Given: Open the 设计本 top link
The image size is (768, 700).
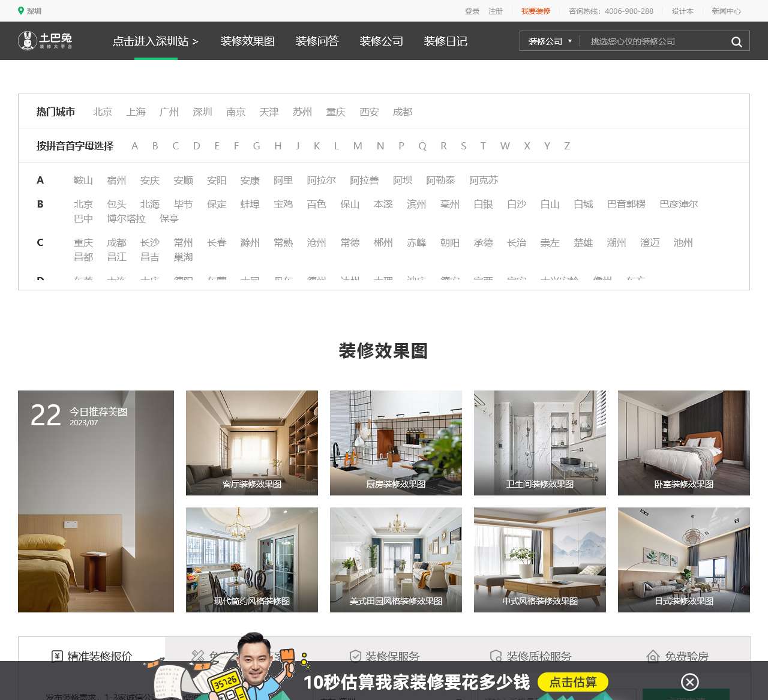Looking at the screenshot, I should point(683,11).
